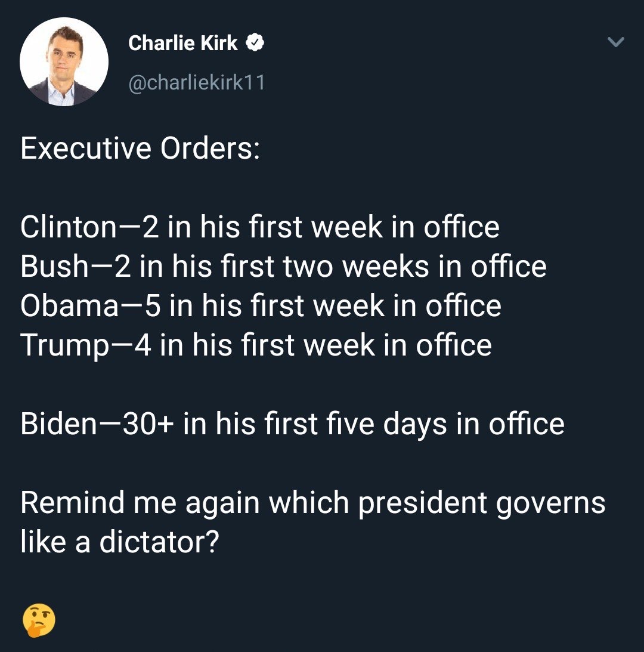
Task: Expand the tweet options chevron
Action: (x=616, y=42)
